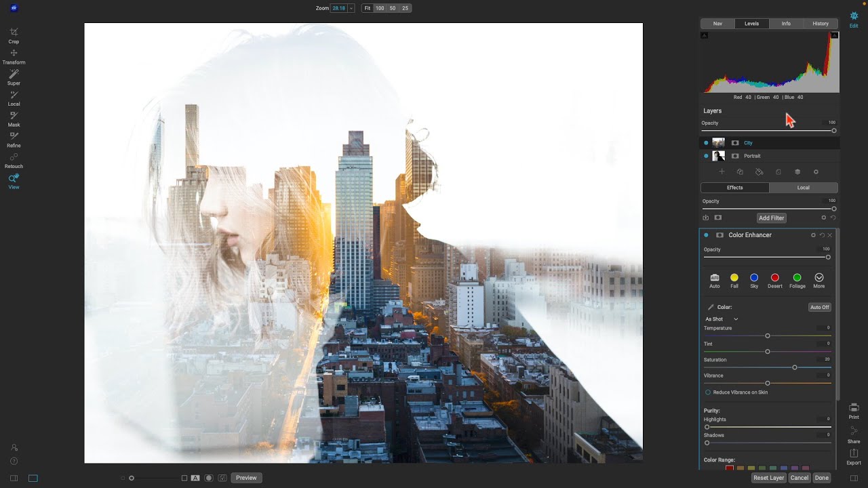Select the Crop tool
This screenshot has height=488, width=868.
tap(14, 35)
